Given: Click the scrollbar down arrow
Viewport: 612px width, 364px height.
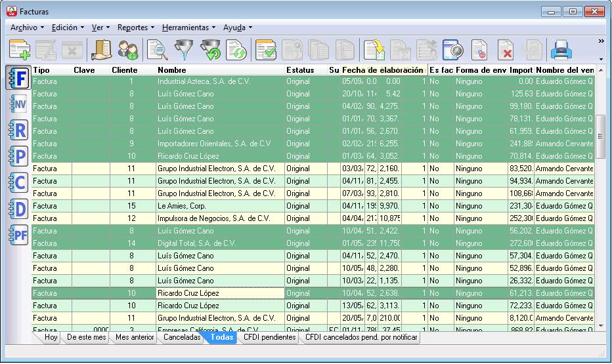Looking at the screenshot, I should [600, 326].
